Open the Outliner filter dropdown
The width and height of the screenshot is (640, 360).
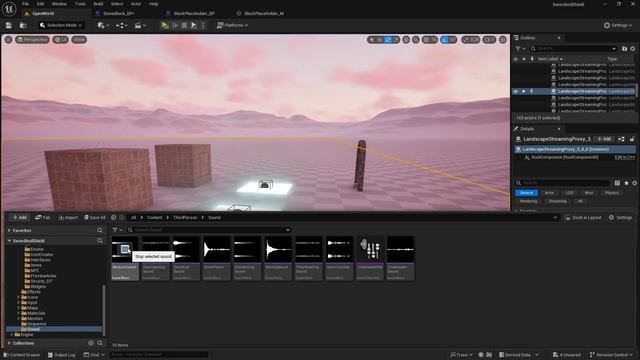pyautogui.click(x=520, y=49)
